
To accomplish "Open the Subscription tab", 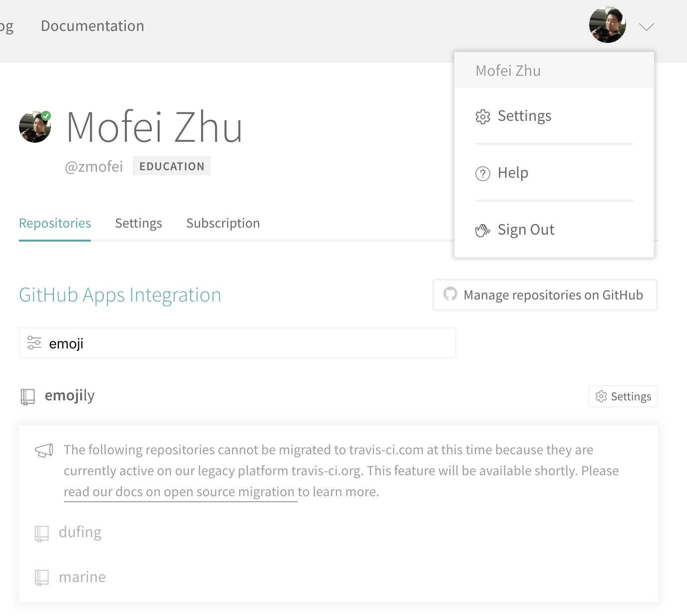I will click(x=223, y=223).
